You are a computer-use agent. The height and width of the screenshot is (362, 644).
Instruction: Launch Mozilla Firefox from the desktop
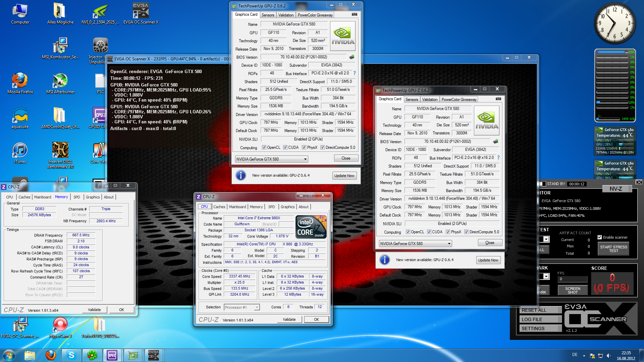[20, 84]
